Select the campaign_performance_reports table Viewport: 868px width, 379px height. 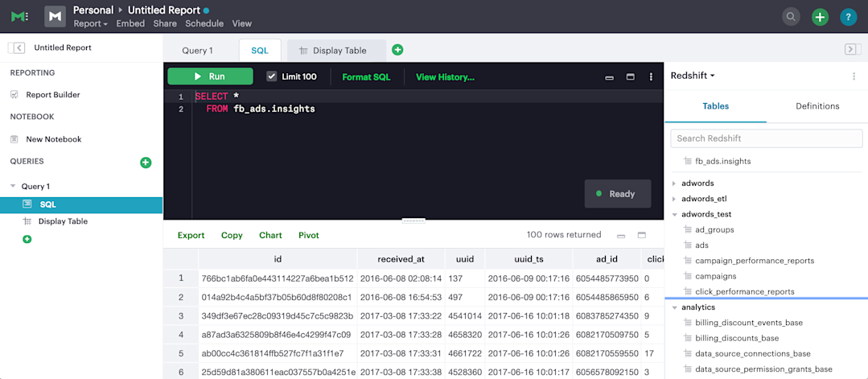755,261
